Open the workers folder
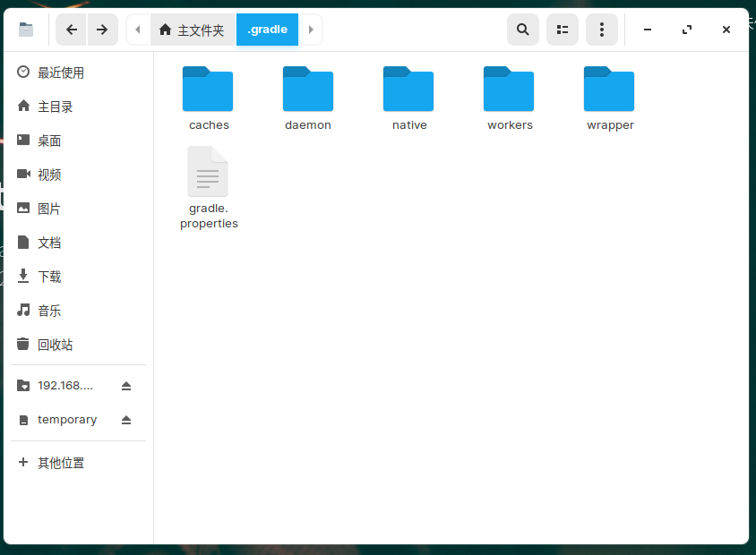 click(x=509, y=98)
